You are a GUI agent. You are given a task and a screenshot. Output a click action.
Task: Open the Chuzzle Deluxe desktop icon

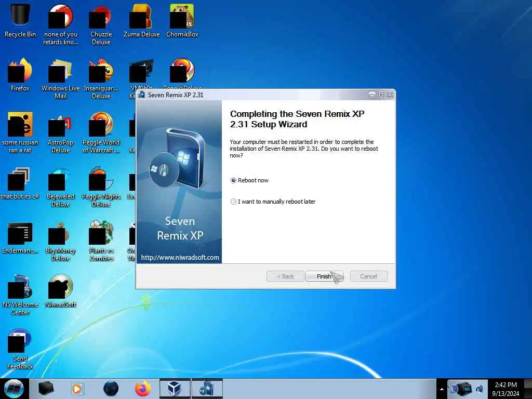(101, 24)
